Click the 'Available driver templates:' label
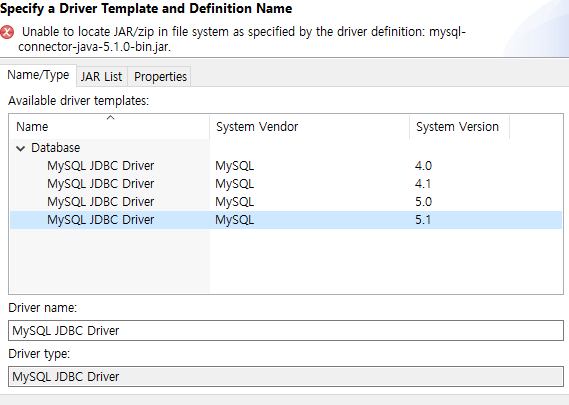 click(78, 101)
